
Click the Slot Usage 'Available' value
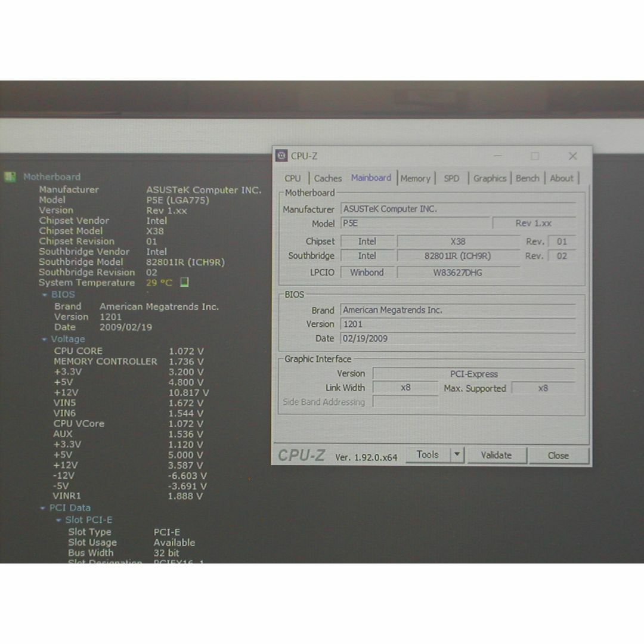(175, 543)
